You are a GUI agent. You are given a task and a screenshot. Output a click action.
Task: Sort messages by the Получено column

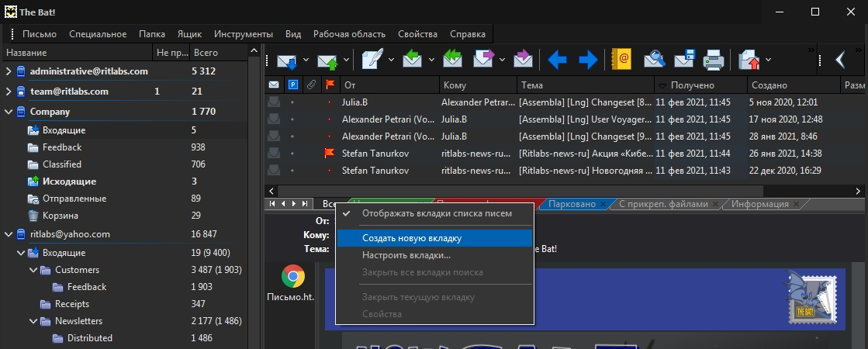click(700, 85)
